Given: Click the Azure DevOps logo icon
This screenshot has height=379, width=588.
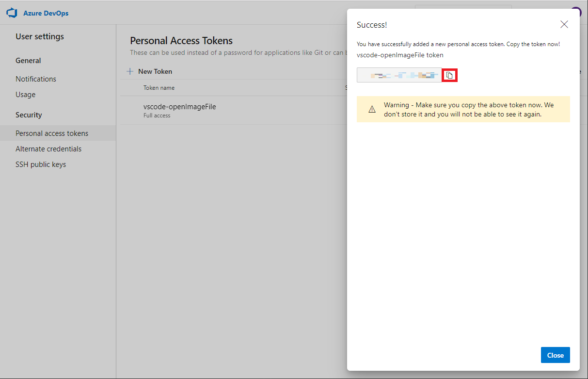Looking at the screenshot, I should (x=12, y=13).
